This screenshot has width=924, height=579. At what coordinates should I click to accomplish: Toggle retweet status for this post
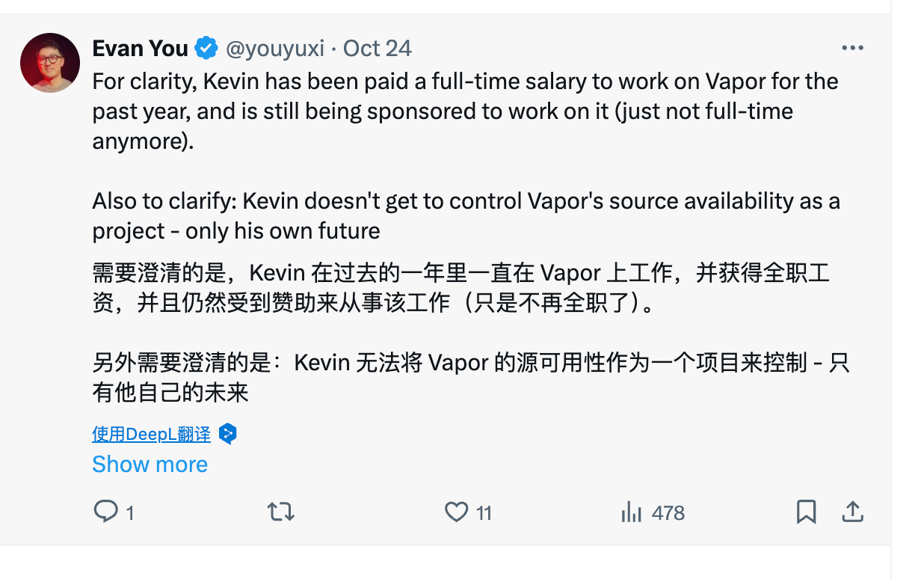(280, 512)
